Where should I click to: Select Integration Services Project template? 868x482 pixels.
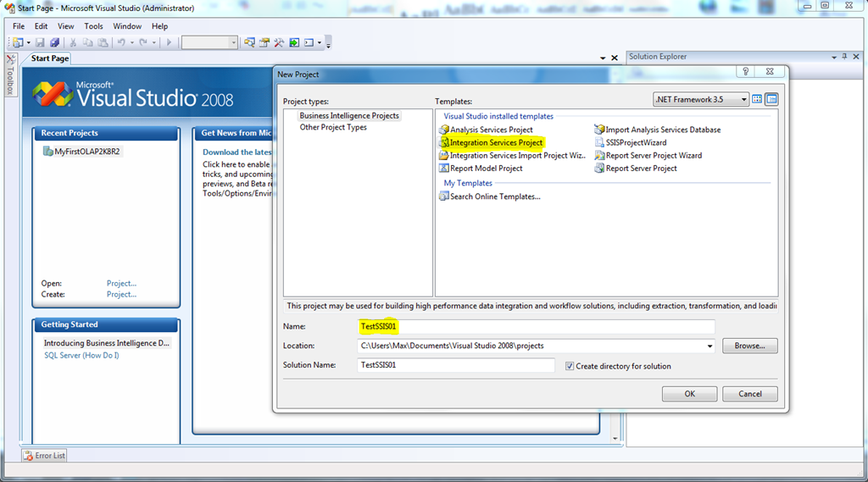click(x=491, y=142)
